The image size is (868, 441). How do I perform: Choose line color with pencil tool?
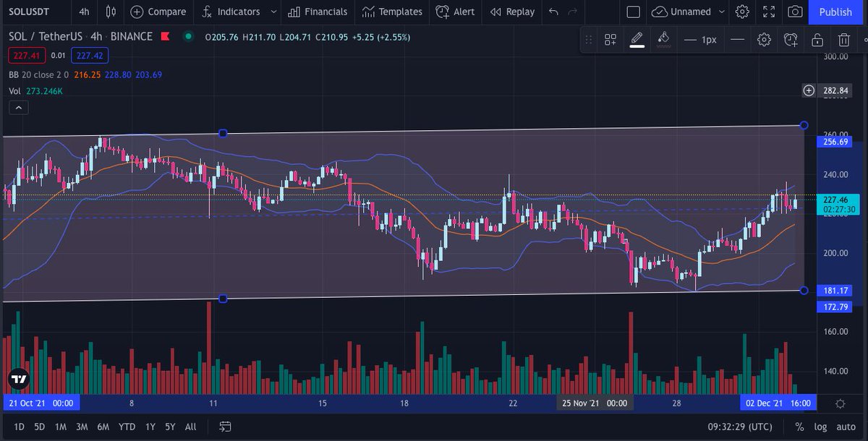point(637,40)
